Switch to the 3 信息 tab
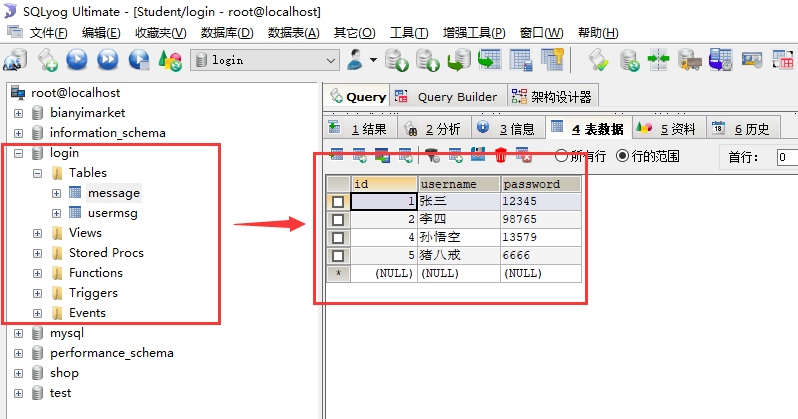The width and height of the screenshot is (798, 419). [x=506, y=129]
